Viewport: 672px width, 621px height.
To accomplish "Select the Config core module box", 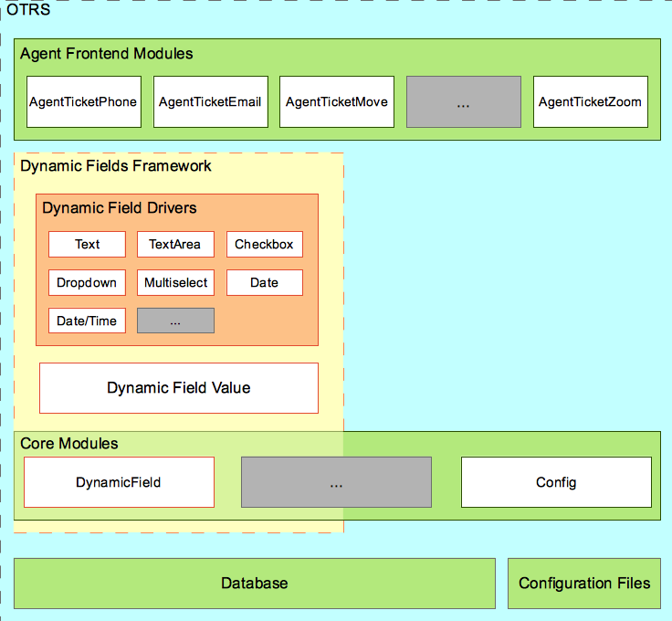I will click(556, 482).
